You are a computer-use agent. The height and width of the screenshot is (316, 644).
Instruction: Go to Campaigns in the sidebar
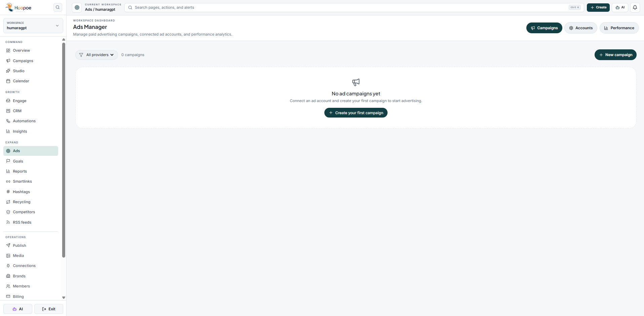coord(31,61)
